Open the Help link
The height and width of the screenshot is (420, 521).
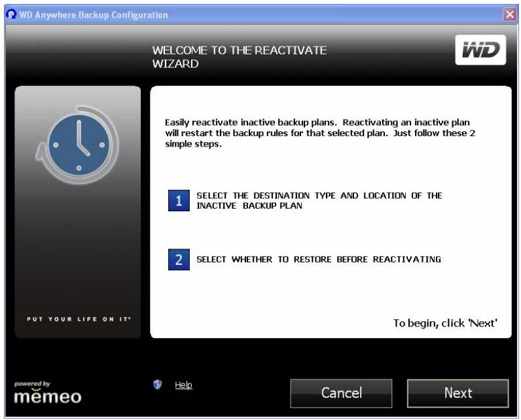183,385
